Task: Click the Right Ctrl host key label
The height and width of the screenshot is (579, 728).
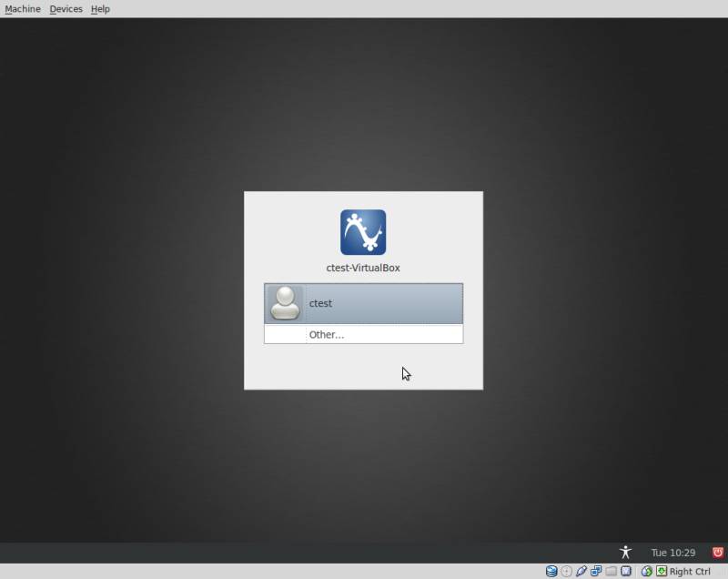Action: tap(690, 572)
